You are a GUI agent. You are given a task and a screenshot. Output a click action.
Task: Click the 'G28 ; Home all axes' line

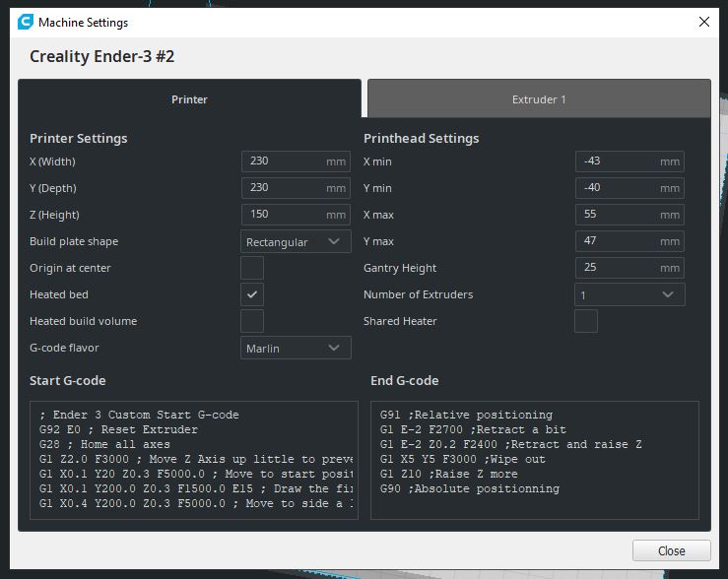[x=104, y=444]
